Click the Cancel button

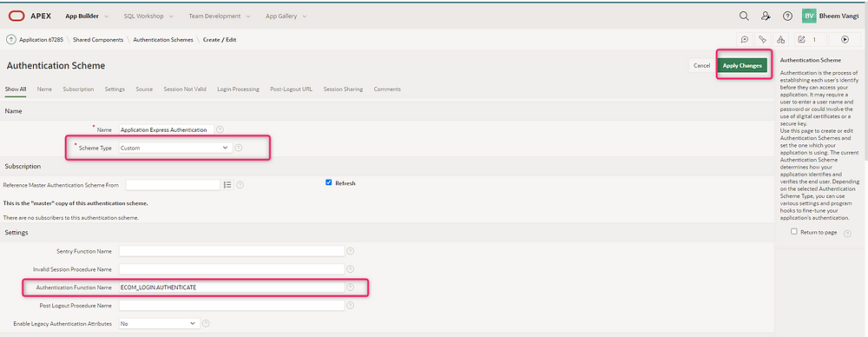pos(701,65)
